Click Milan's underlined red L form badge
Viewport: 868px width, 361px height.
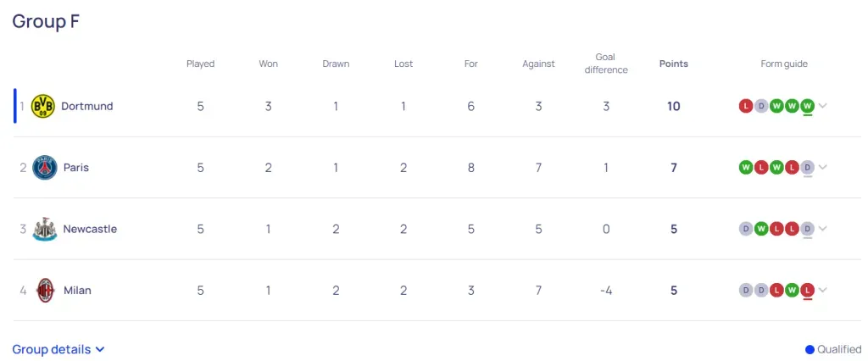807,291
